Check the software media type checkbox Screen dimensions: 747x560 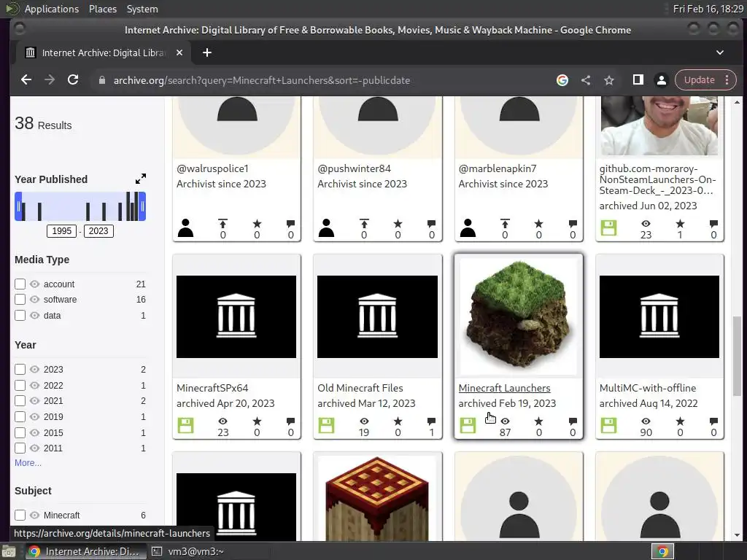tap(20, 300)
